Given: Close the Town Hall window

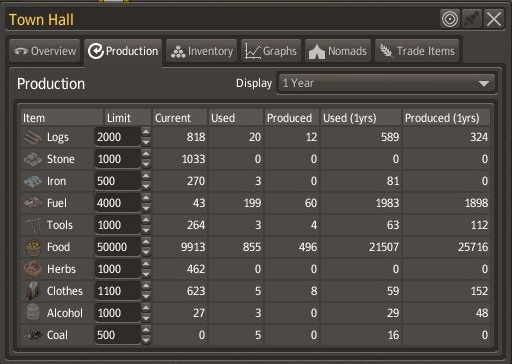Looking at the screenshot, I should coord(494,19).
